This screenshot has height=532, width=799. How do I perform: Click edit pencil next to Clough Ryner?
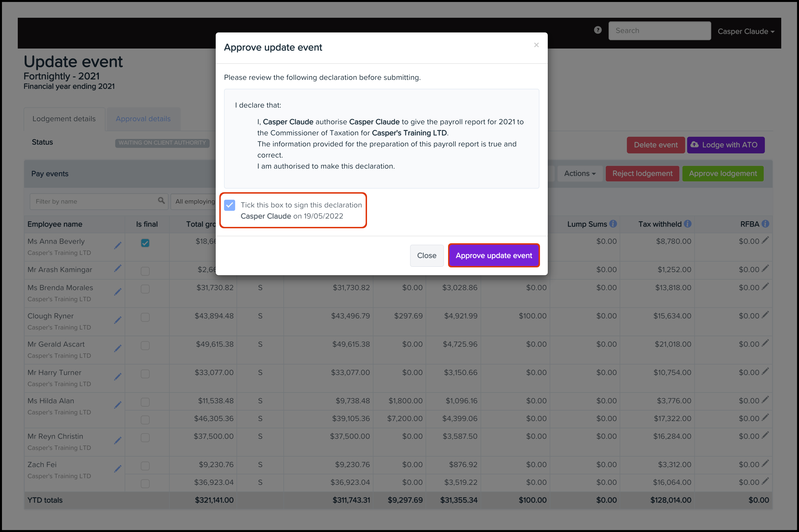click(x=118, y=320)
